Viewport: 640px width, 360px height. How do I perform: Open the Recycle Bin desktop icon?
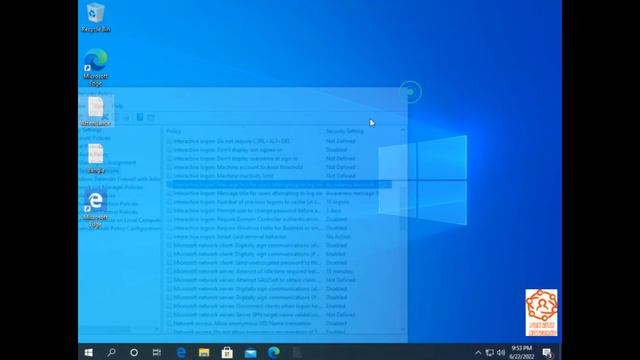[96, 17]
